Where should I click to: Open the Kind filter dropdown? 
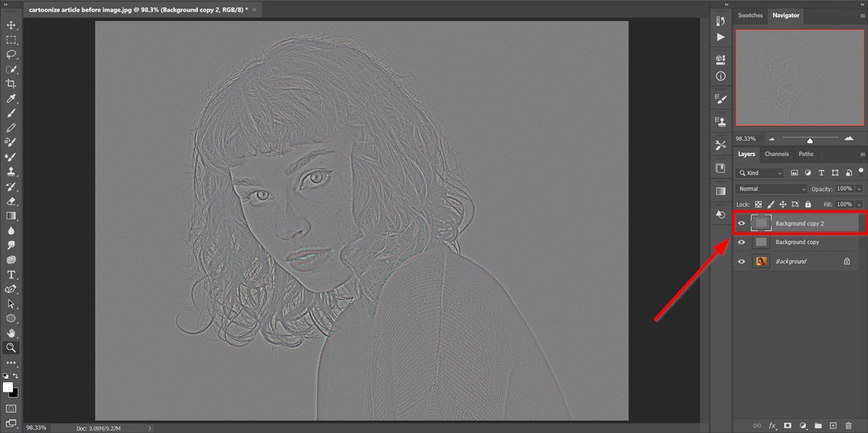(x=759, y=173)
